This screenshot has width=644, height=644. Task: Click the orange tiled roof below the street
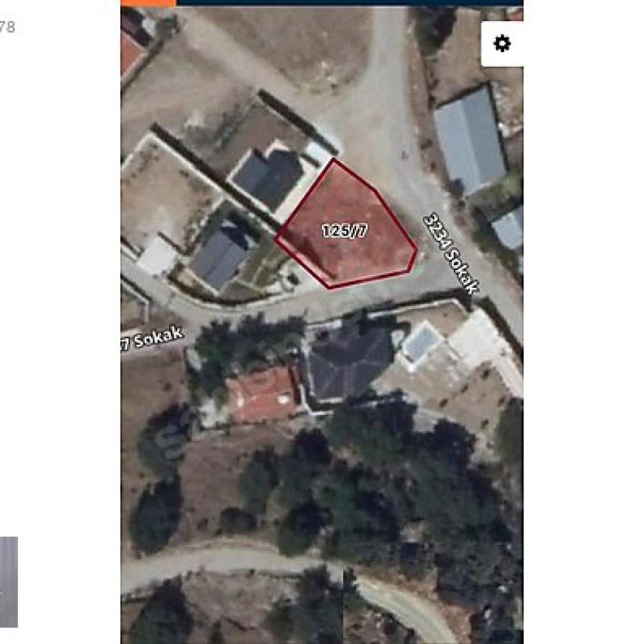261,393
